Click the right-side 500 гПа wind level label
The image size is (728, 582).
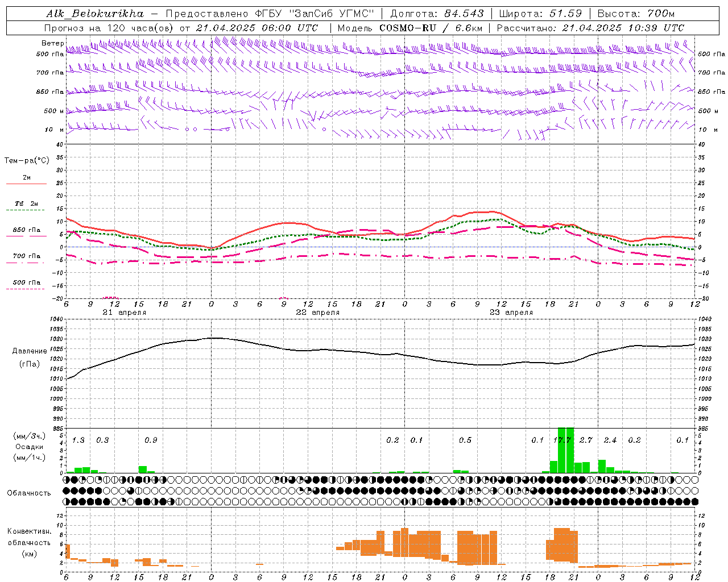(x=712, y=54)
